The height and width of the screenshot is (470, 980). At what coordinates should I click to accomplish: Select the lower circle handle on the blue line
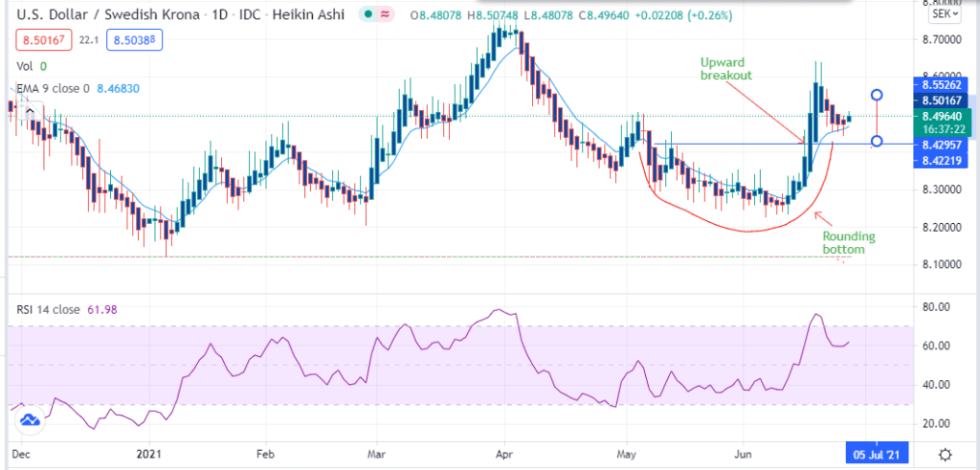coord(876,142)
